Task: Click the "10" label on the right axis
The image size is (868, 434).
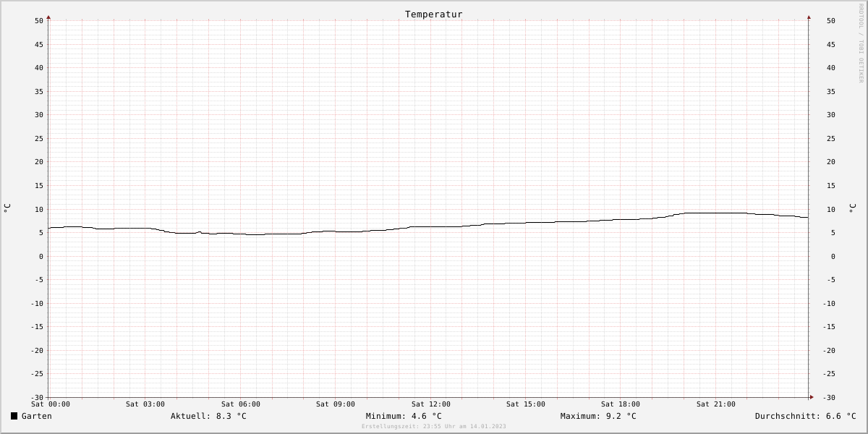Action: (x=831, y=209)
